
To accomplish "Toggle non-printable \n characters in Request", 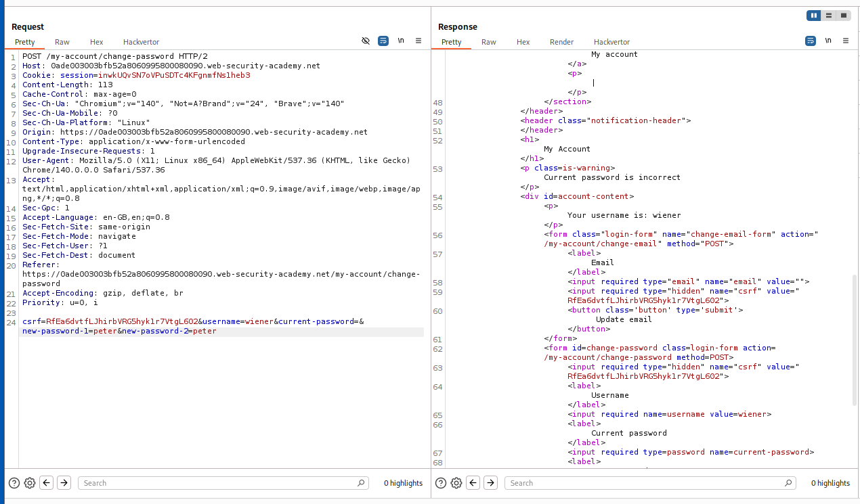I will (401, 41).
